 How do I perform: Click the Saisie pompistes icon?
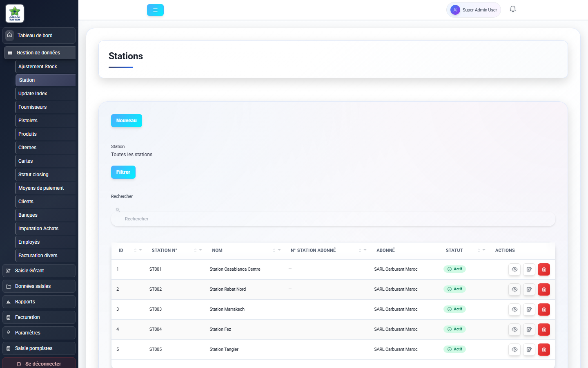pos(8,348)
